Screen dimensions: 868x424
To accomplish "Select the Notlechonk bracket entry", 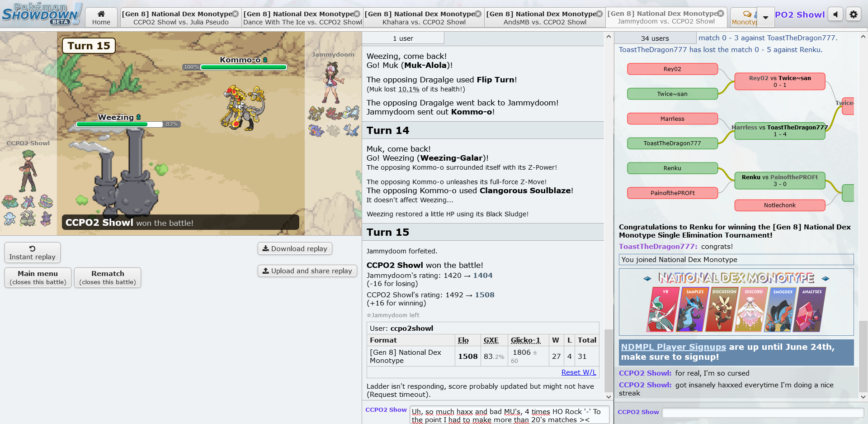I will 780,205.
